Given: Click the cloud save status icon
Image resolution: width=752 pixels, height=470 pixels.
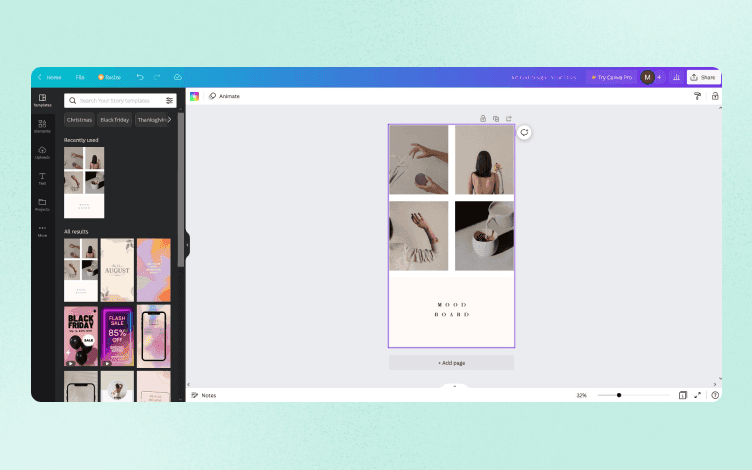Looking at the screenshot, I should tap(177, 77).
